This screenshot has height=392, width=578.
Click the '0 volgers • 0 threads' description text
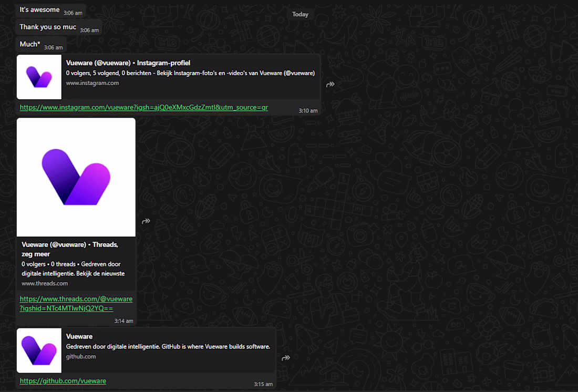point(73,269)
